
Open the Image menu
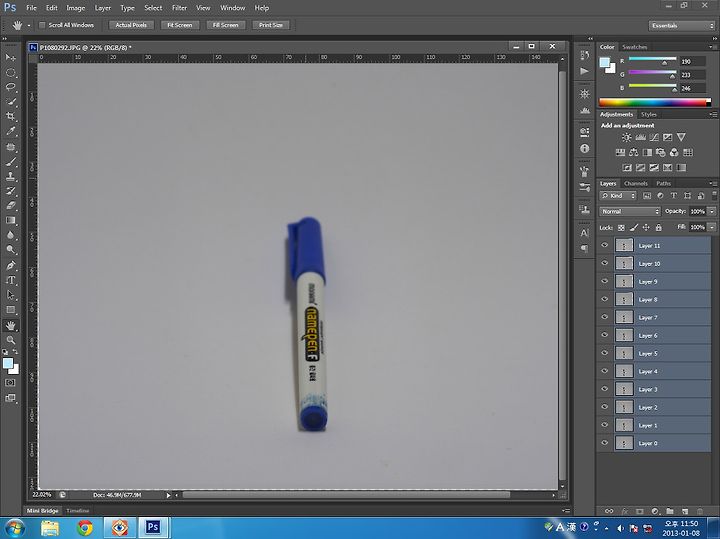pyautogui.click(x=75, y=8)
